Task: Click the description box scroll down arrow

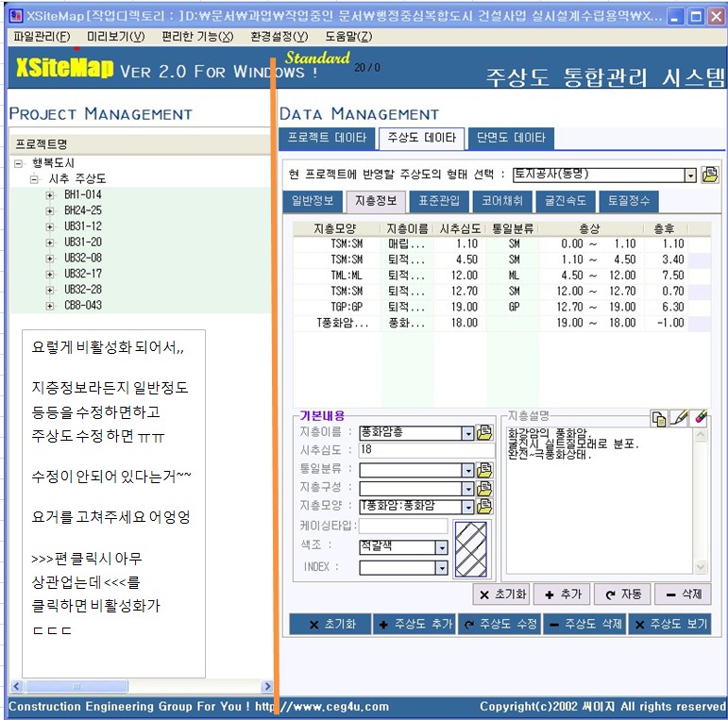Action: 701,567
